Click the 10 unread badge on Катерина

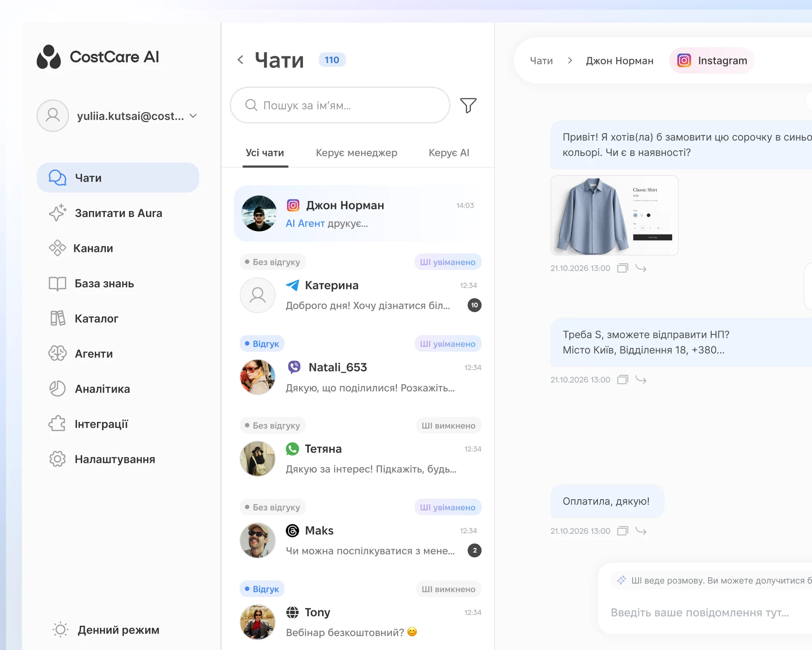click(474, 305)
